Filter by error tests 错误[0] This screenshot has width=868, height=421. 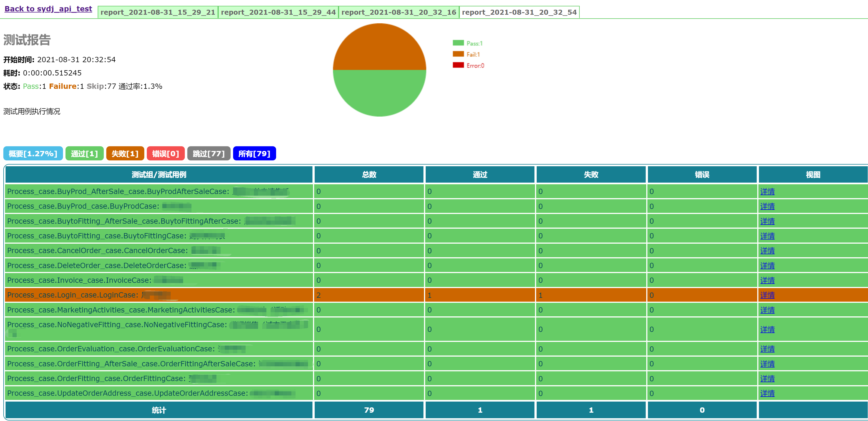tap(165, 154)
